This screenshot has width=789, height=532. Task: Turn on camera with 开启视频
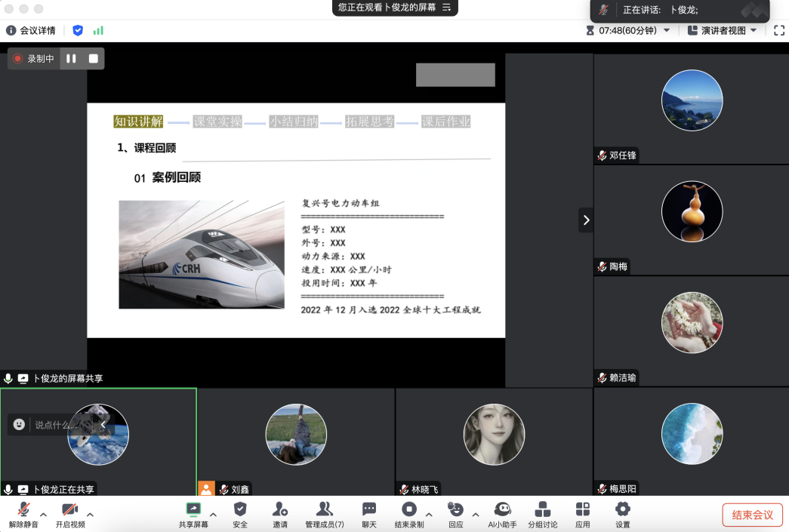point(69,514)
